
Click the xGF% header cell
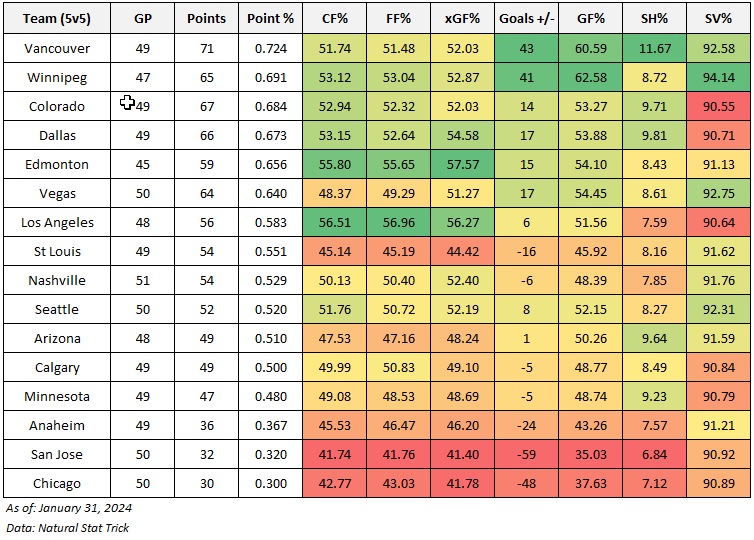[460, 19]
